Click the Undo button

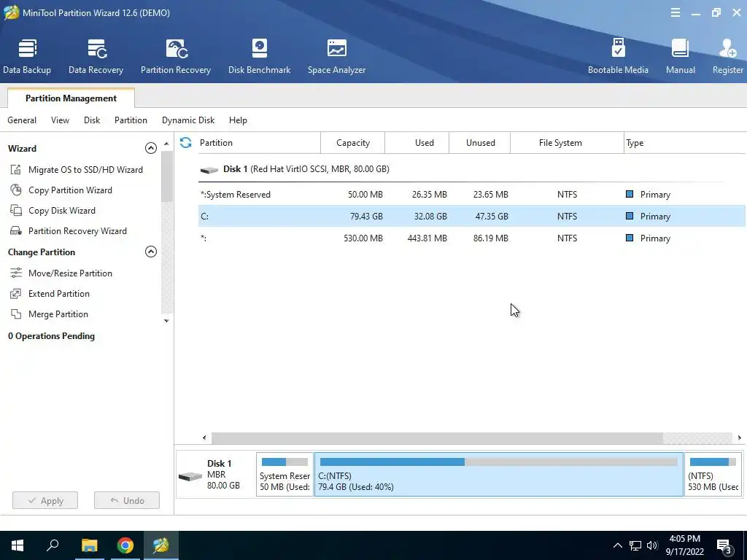point(127,500)
